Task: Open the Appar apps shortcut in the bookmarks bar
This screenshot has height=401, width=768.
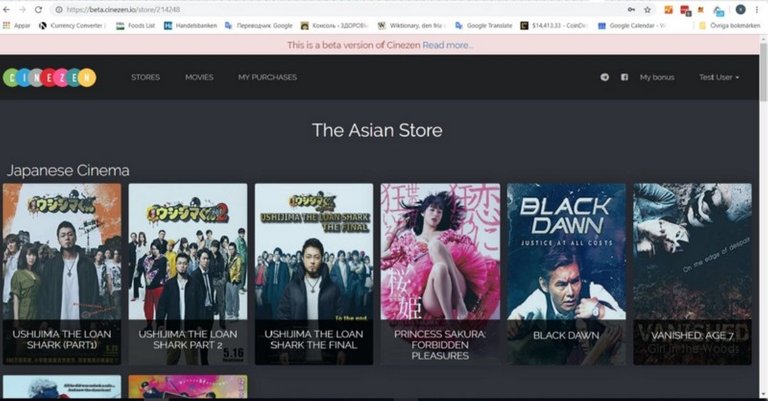Action: (16, 25)
